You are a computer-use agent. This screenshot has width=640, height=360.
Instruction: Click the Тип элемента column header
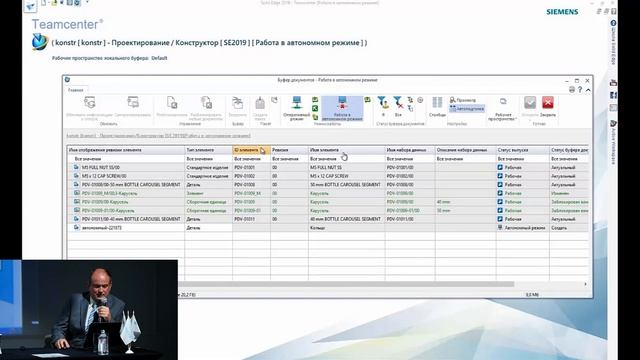208,150
